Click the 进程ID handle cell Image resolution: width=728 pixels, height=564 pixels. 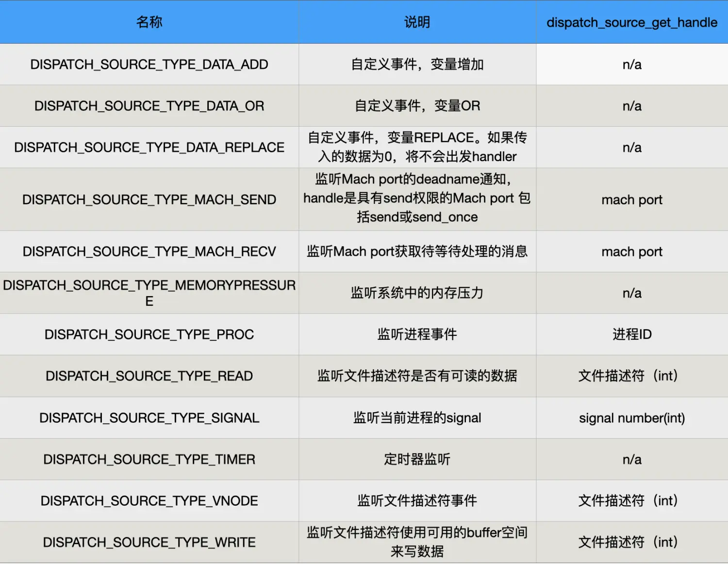pos(631,334)
